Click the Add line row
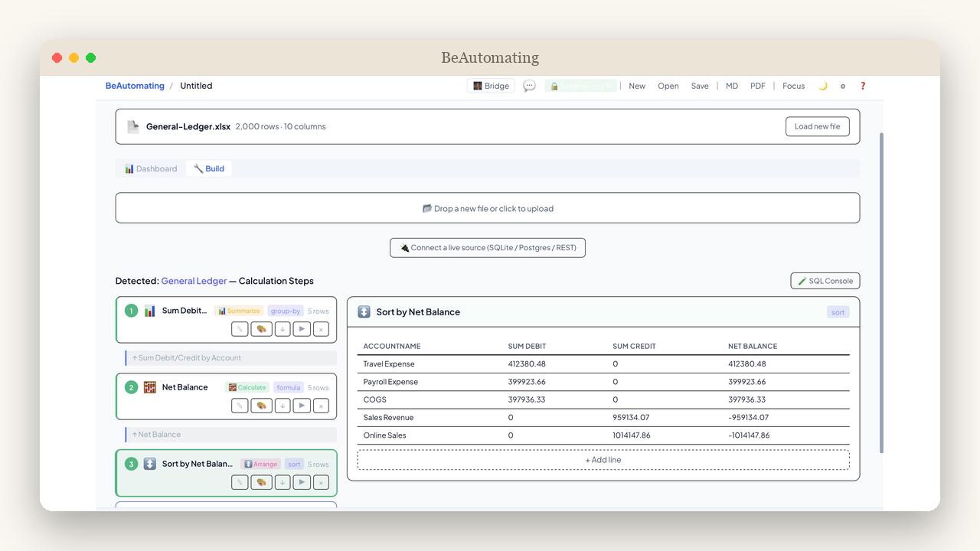The height and width of the screenshot is (551, 980). [x=603, y=460]
